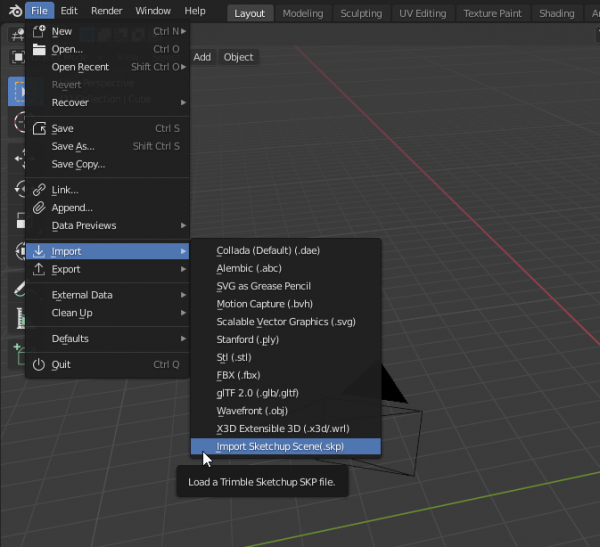Import Alembic (.abc)

(x=286, y=268)
